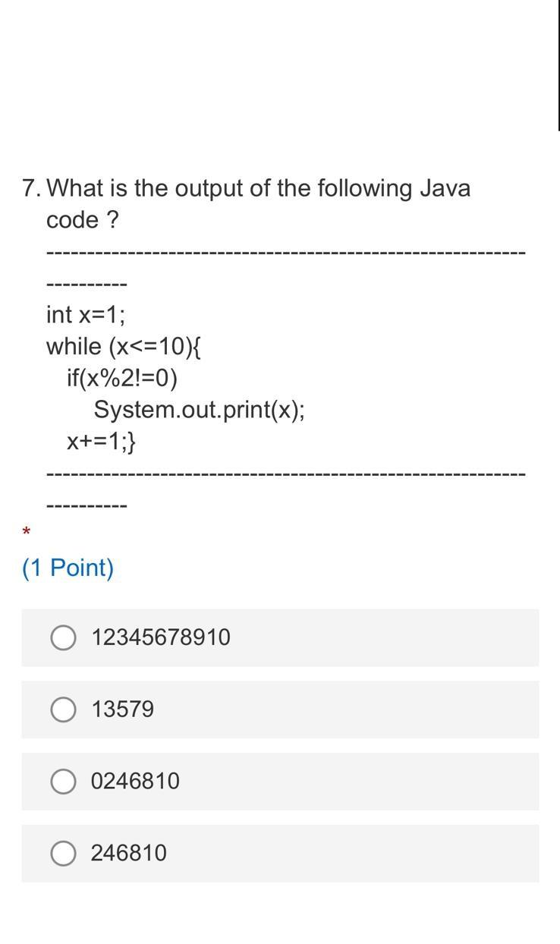
Task: Select the radio button for answer 0246810
Action: click(64, 781)
